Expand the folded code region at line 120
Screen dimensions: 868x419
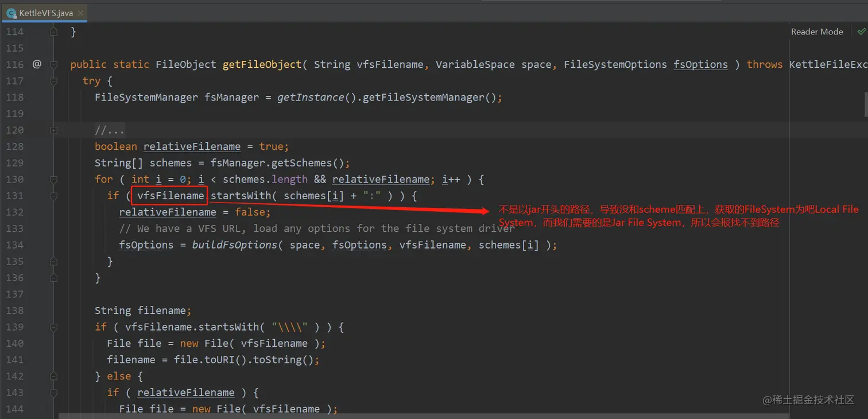tap(53, 130)
